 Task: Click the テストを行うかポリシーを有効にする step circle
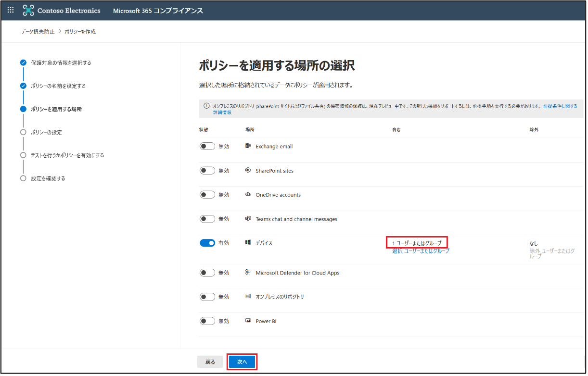[23, 155]
